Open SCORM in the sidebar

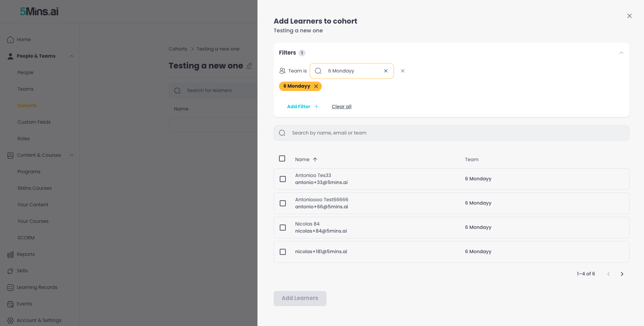[x=26, y=238]
